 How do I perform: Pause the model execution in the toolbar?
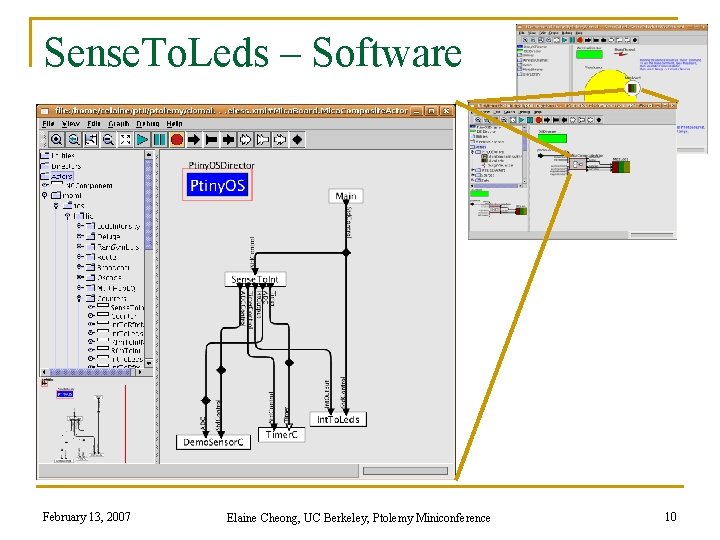(159, 139)
